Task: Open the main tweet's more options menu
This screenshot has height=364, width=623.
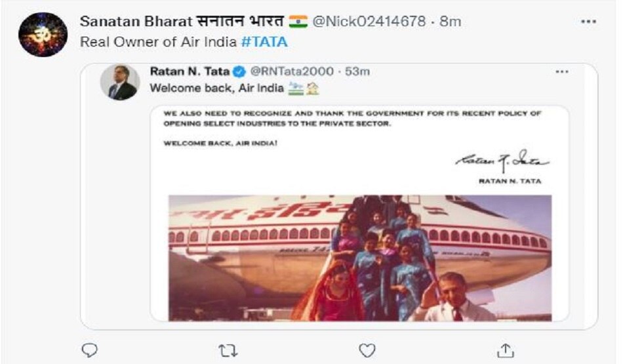Action: click(588, 22)
